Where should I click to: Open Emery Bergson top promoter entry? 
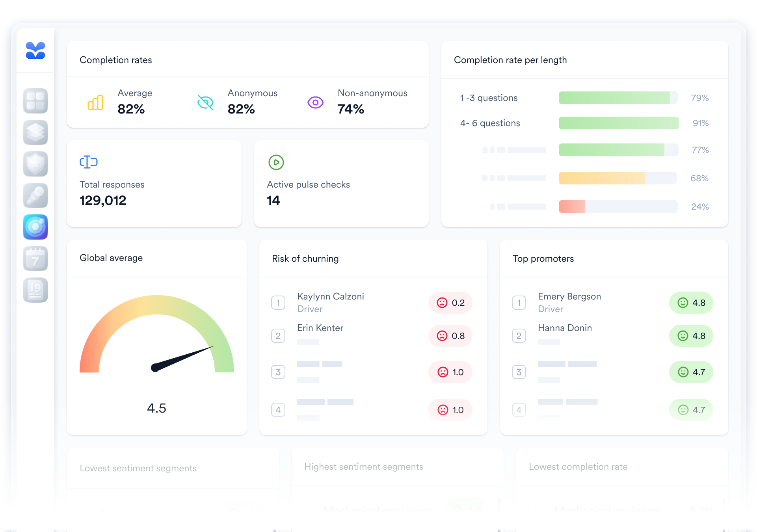(569, 296)
